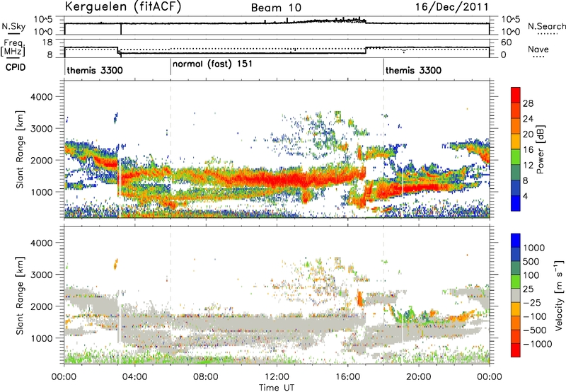Viewport: 566px width, 392px height.
Task: Pick the red bottom segment of Velocity colorbar
Action: (516, 350)
